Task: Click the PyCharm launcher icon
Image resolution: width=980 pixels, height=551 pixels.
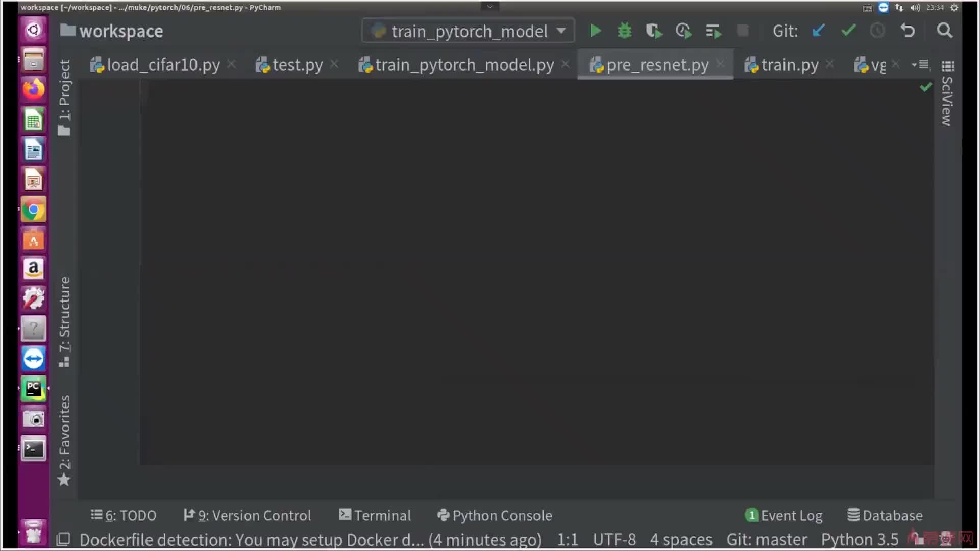Action: coord(34,389)
